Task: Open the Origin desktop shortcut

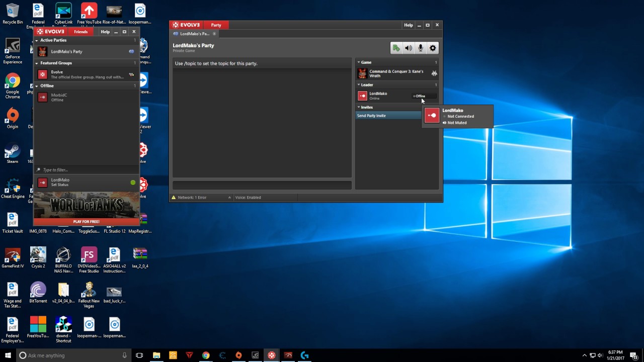Action: click(x=13, y=119)
